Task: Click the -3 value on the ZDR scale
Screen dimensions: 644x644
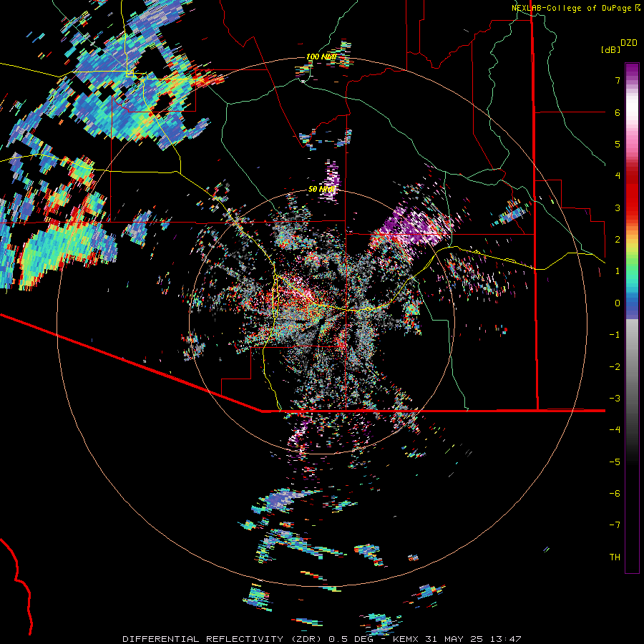Action: coord(615,399)
